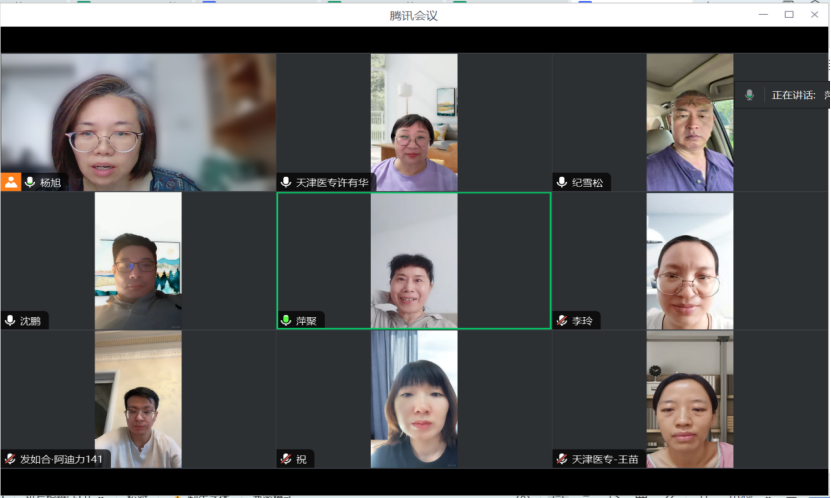Select 杨旭's video tile
This screenshot has height=498, width=831.
[x=138, y=120]
